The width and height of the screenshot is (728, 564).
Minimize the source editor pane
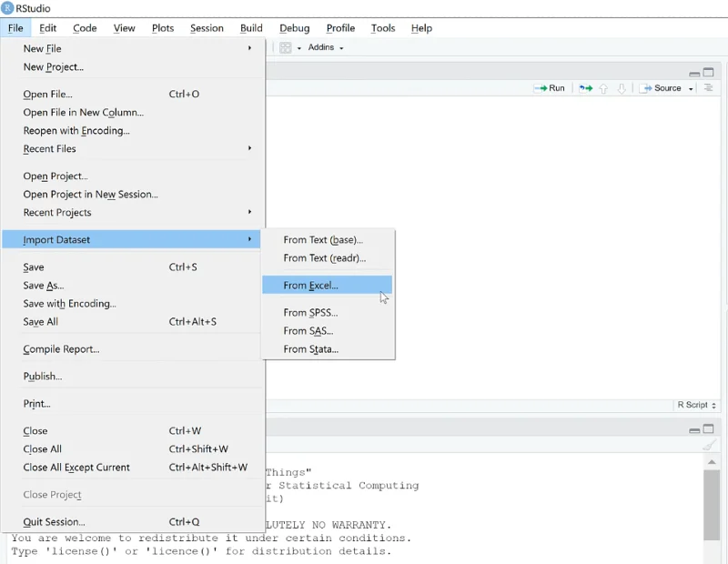pos(694,74)
